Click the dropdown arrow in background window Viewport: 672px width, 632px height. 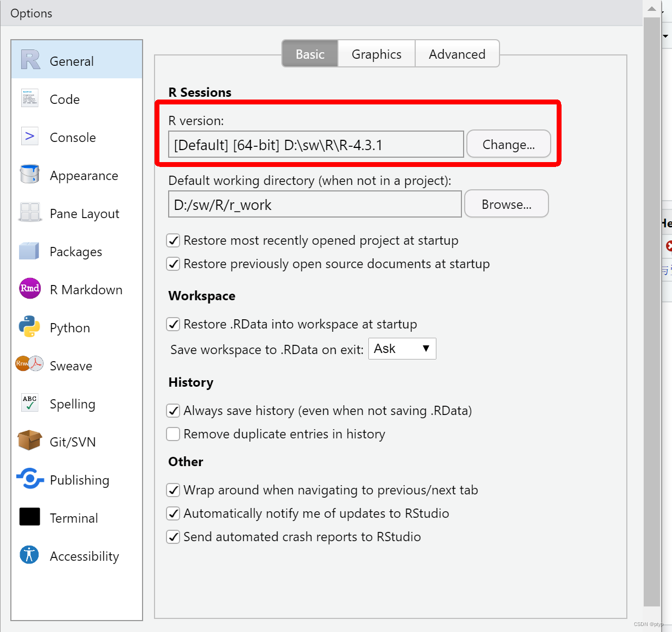tap(665, 36)
